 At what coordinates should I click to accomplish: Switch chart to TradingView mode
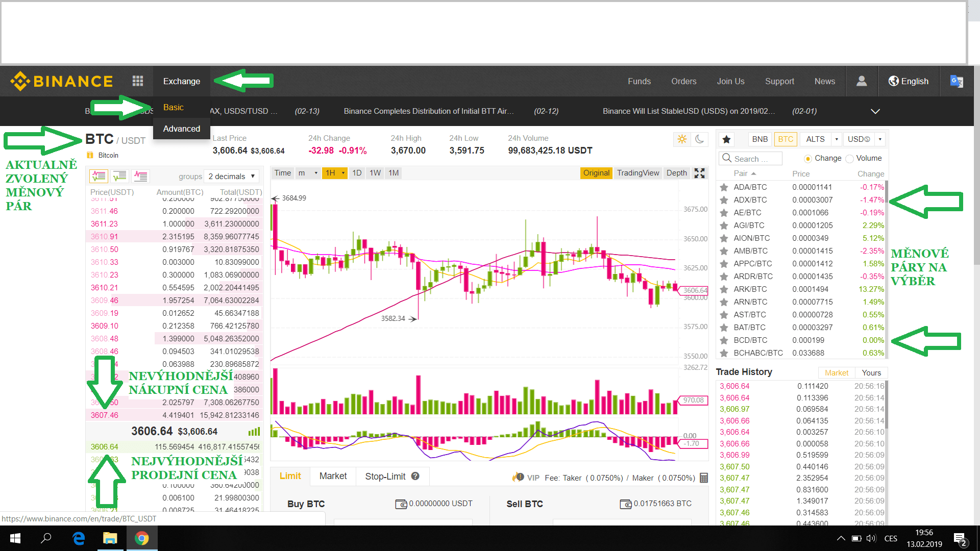(x=638, y=173)
